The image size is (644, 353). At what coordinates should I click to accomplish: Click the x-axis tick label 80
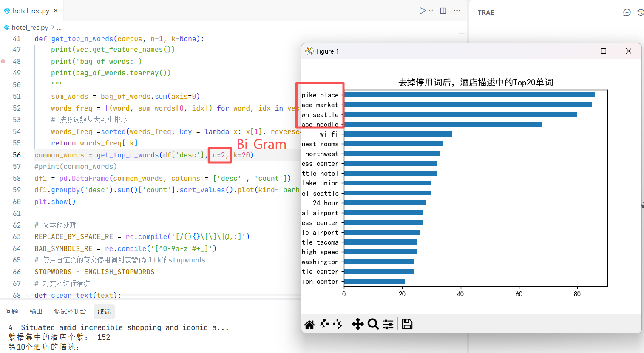pos(577,294)
